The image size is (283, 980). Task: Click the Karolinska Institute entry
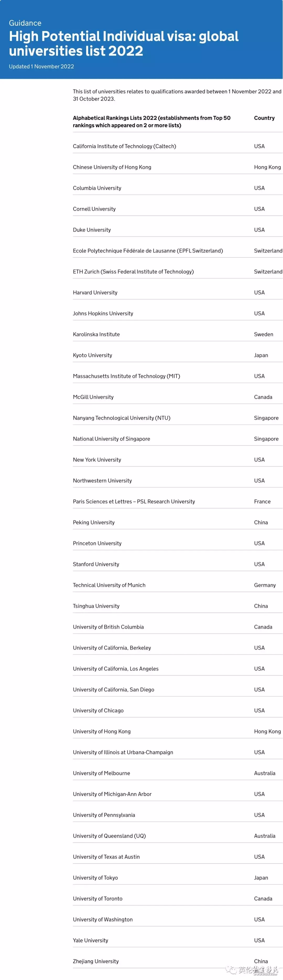coord(96,335)
